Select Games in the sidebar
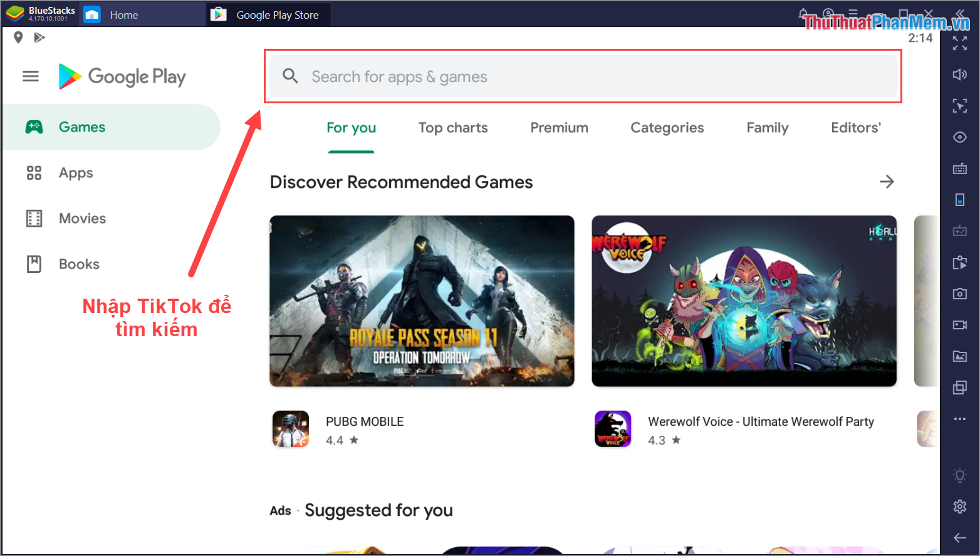 pyautogui.click(x=110, y=127)
